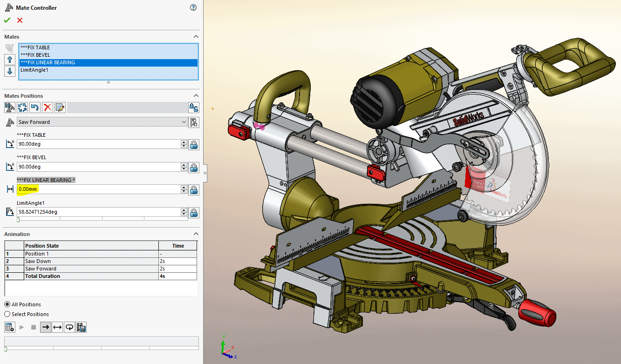Select Saw Forward row in Animation table
This screenshot has height=364, width=621.
(101, 269)
